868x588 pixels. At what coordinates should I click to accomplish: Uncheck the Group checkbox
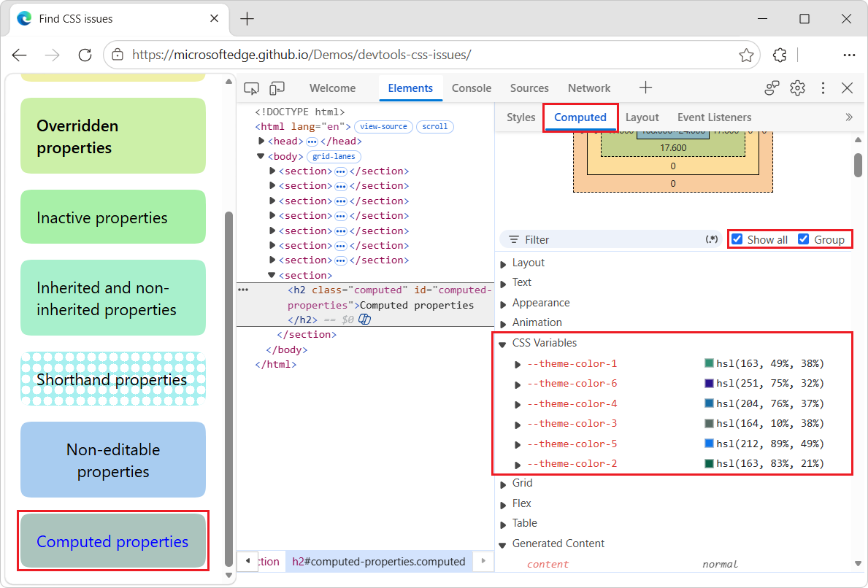pos(803,239)
